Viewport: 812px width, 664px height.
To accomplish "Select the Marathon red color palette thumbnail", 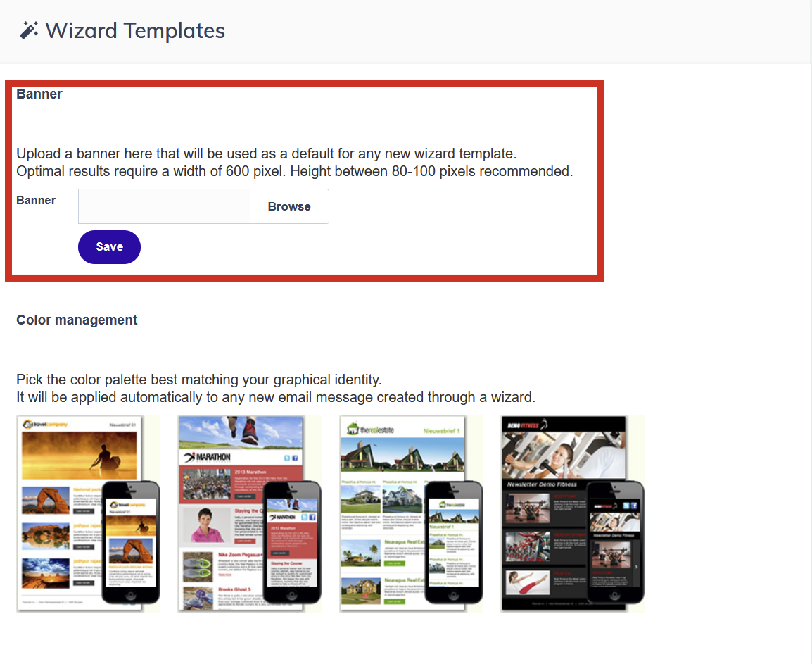I will 250,514.
